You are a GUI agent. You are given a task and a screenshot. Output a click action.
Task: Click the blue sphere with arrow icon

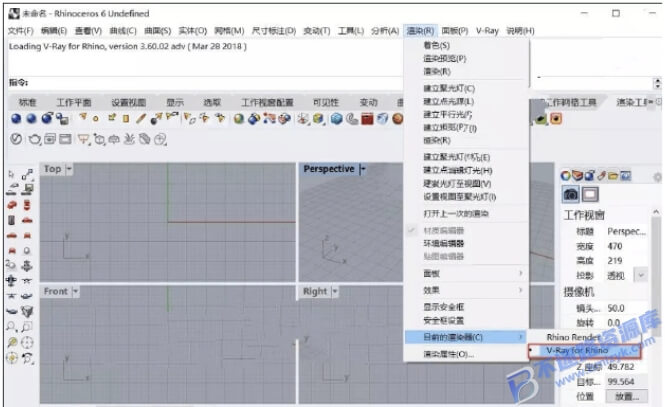point(47,118)
